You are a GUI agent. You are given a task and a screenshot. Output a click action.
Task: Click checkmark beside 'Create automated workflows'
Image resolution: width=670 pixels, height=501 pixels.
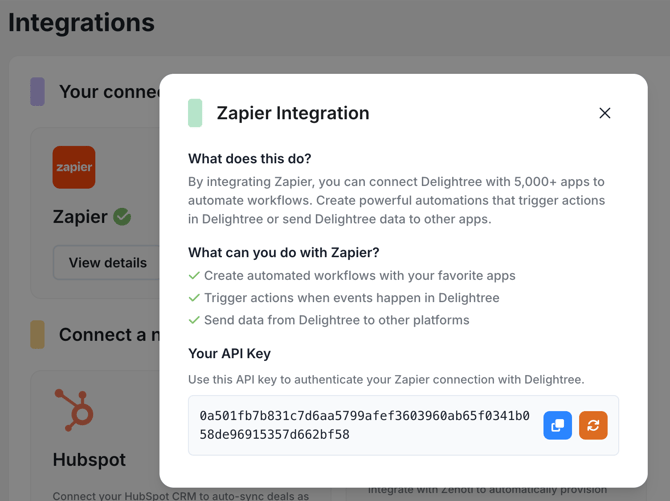[x=194, y=275]
